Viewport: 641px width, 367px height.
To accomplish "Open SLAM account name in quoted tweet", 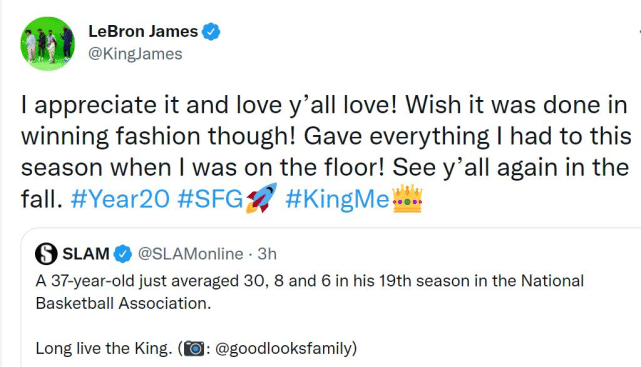I will (x=86, y=254).
